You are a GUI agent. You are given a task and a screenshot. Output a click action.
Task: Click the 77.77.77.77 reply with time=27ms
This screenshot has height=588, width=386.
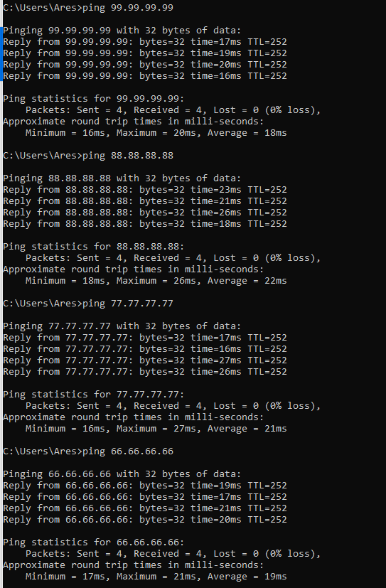tap(144, 360)
